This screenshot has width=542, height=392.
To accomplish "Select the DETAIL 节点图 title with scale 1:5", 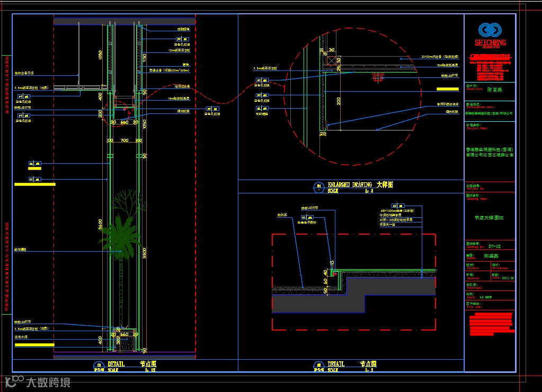I will tap(352, 364).
